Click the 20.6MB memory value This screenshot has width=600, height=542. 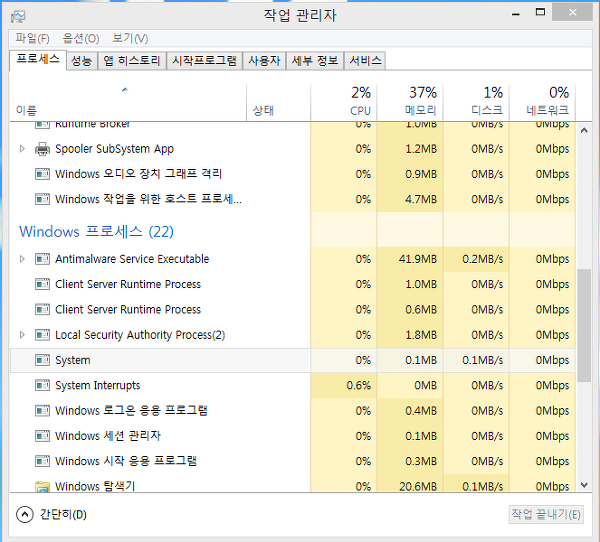[x=417, y=486]
